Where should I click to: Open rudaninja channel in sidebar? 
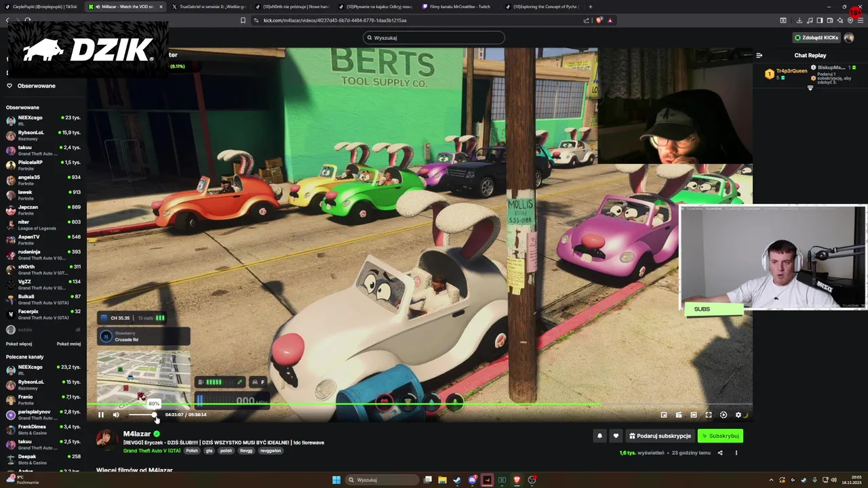coord(43,255)
